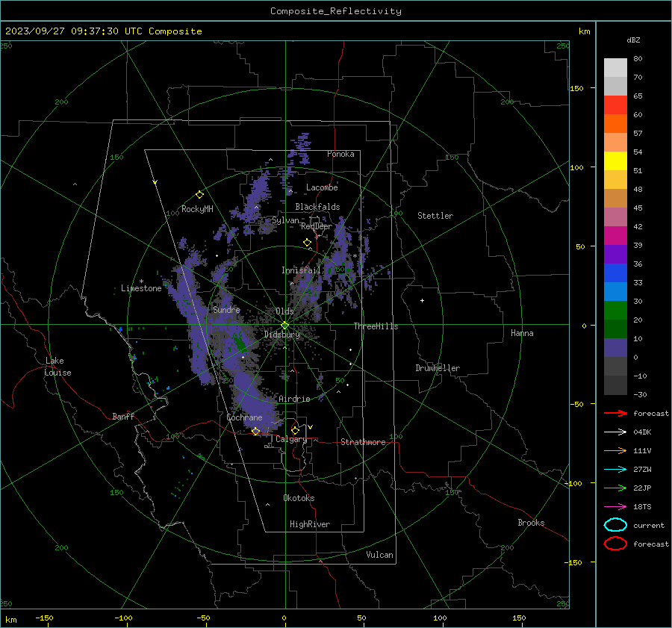The image size is (672, 628).
Task: Click the Limestone label
Action: tap(141, 288)
